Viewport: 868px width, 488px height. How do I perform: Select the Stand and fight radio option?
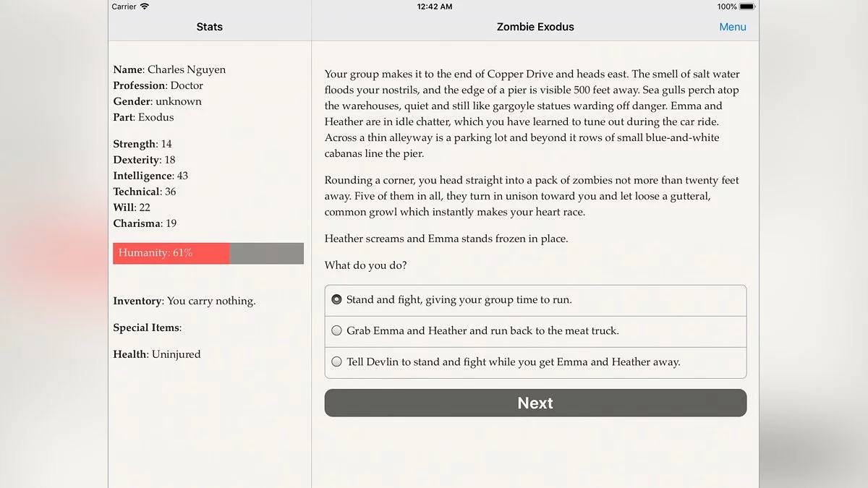(x=535, y=300)
